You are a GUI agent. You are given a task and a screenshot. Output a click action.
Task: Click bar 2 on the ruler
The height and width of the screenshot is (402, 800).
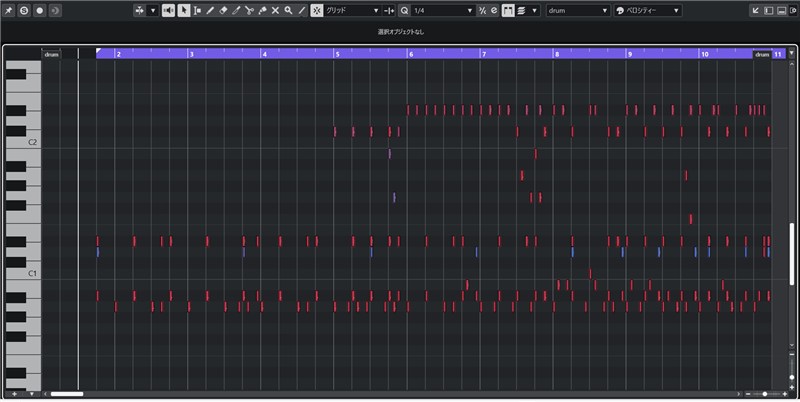click(118, 54)
